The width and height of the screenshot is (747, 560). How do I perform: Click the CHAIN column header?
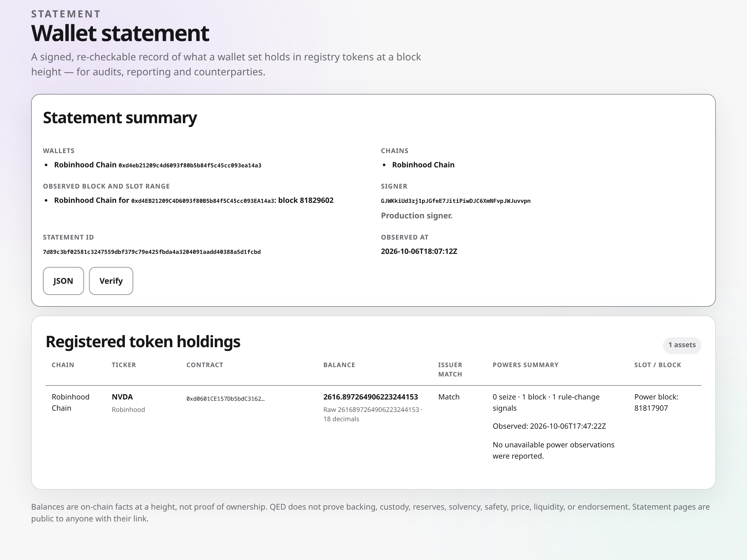pos(63,365)
